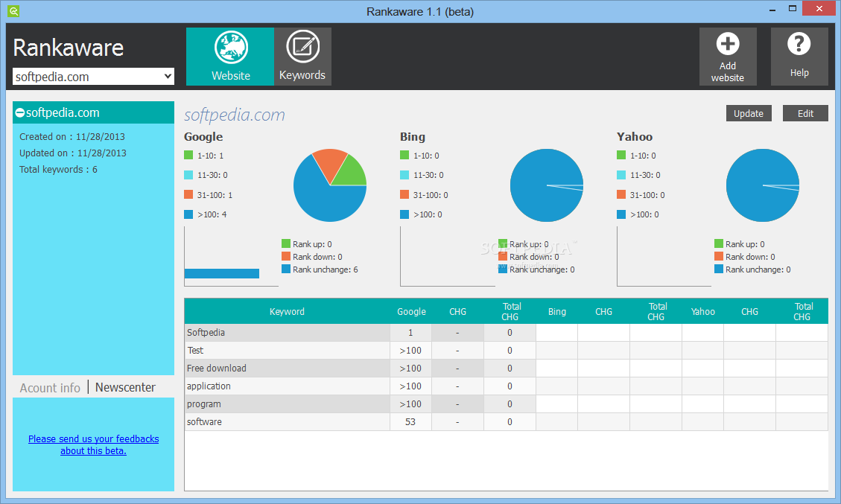The width and height of the screenshot is (841, 504).
Task: Click the Edit button
Action: coord(805,114)
